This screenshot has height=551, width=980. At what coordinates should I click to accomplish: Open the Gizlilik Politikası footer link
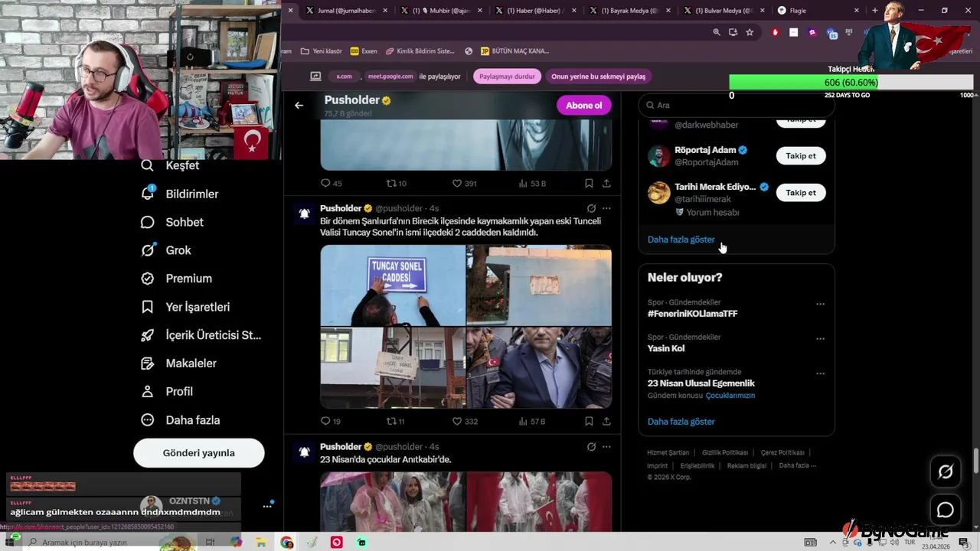click(x=725, y=453)
